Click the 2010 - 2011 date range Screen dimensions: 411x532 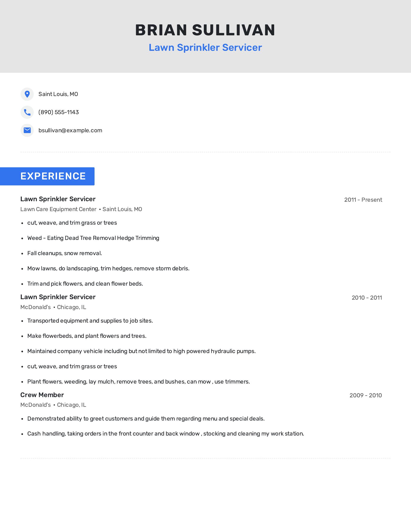coord(367,298)
